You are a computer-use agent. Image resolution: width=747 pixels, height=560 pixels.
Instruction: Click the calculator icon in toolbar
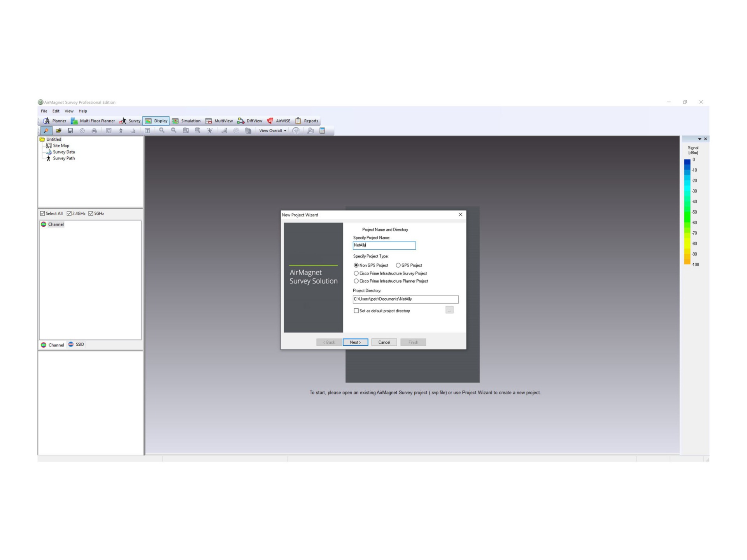[x=322, y=131]
